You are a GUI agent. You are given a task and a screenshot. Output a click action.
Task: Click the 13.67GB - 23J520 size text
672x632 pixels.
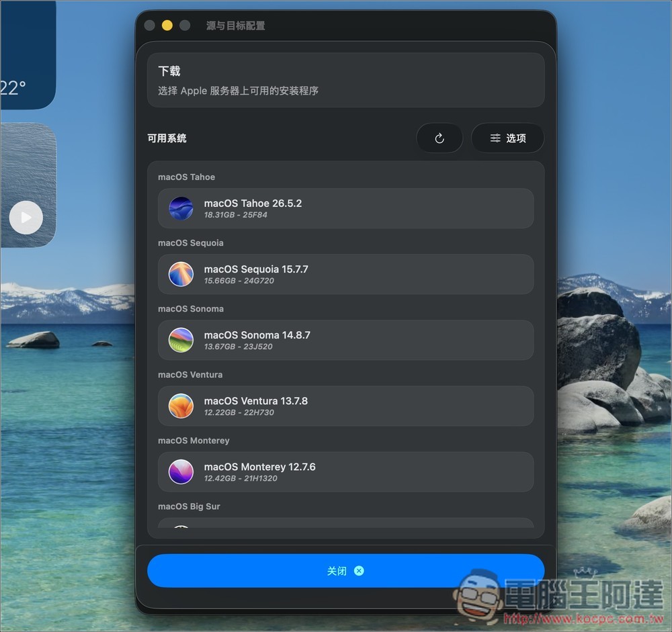point(238,347)
